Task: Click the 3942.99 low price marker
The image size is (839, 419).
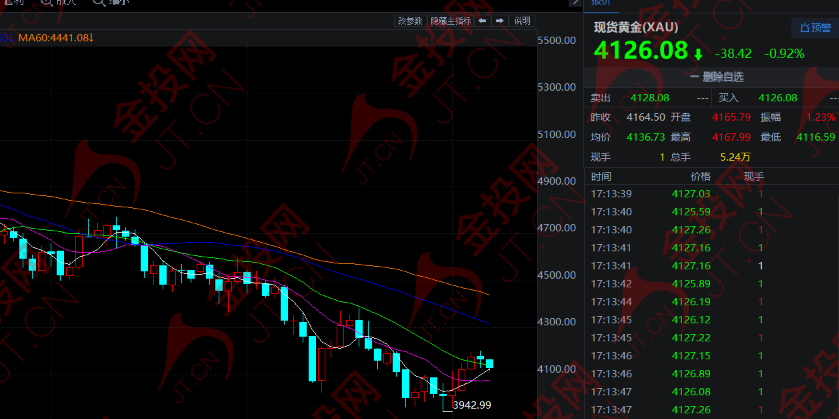Action: click(472, 405)
